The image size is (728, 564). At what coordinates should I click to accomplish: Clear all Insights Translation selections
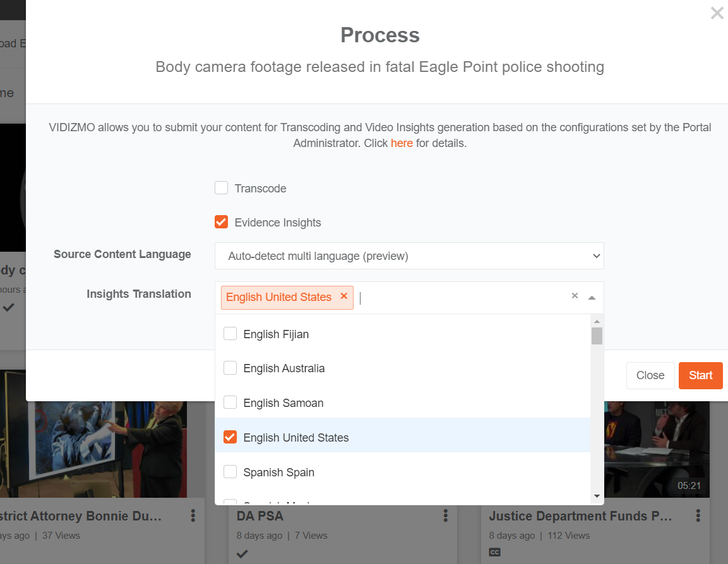(575, 296)
